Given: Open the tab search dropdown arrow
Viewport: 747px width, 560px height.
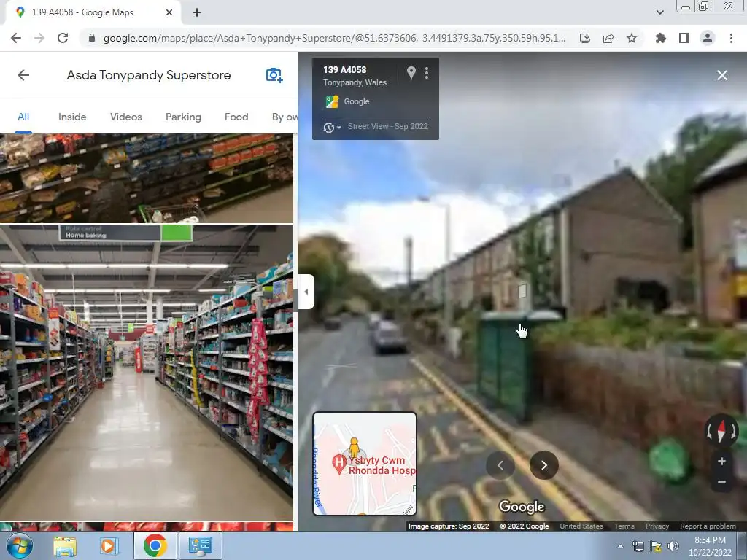Looking at the screenshot, I should click(x=659, y=12).
